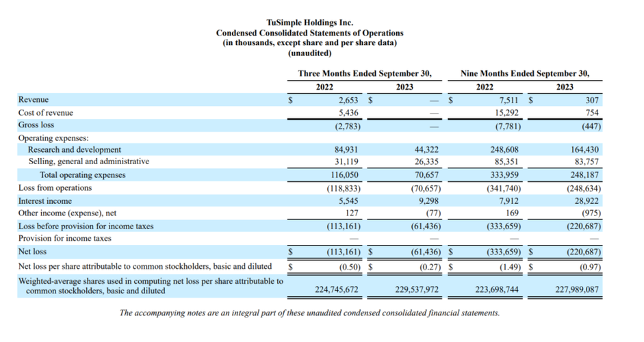Click SG&A value 26,335

pyautogui.click(x=426, y=161)
